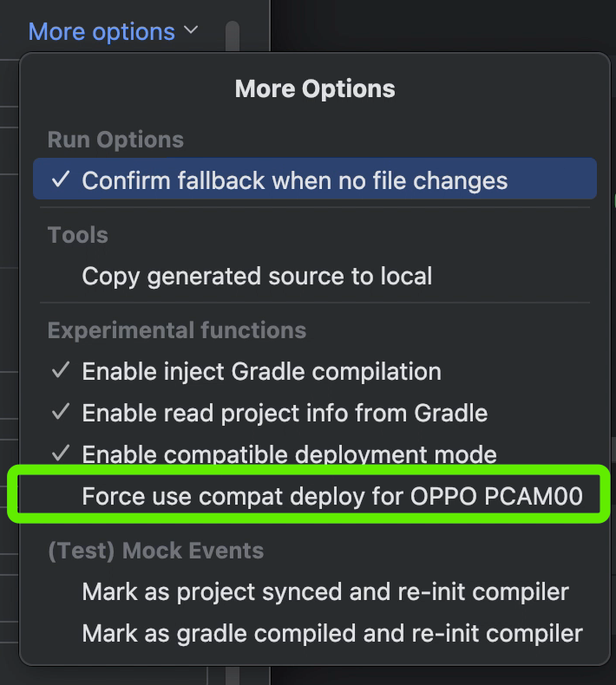Click the scrollbar track below the popup
616x685 pixels.
[x=233, y=675]
